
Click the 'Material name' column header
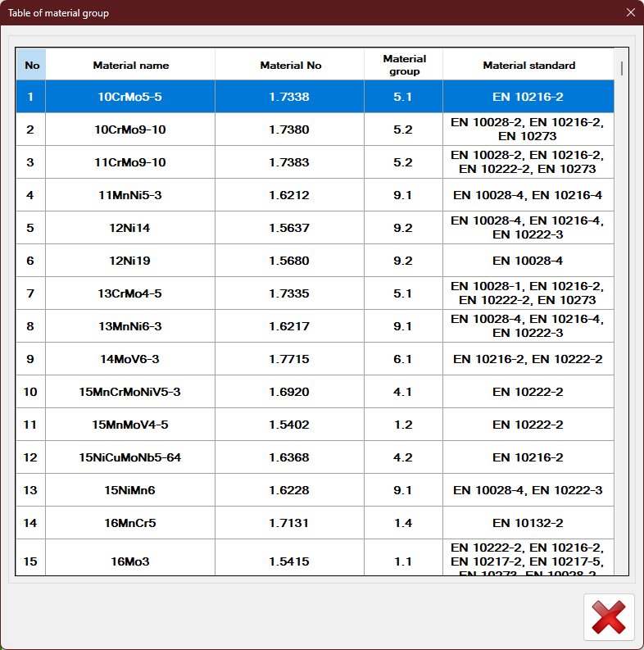point(130,65)
